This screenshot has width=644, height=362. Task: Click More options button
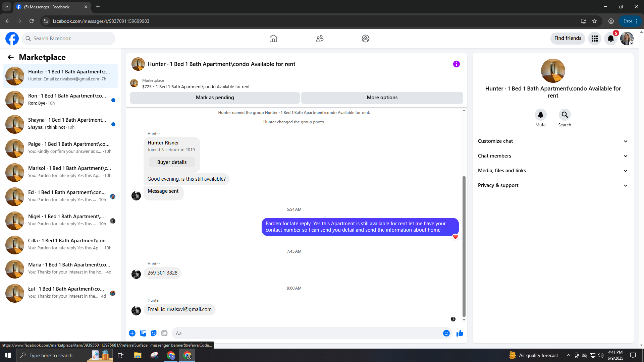(x=382, y=98)
